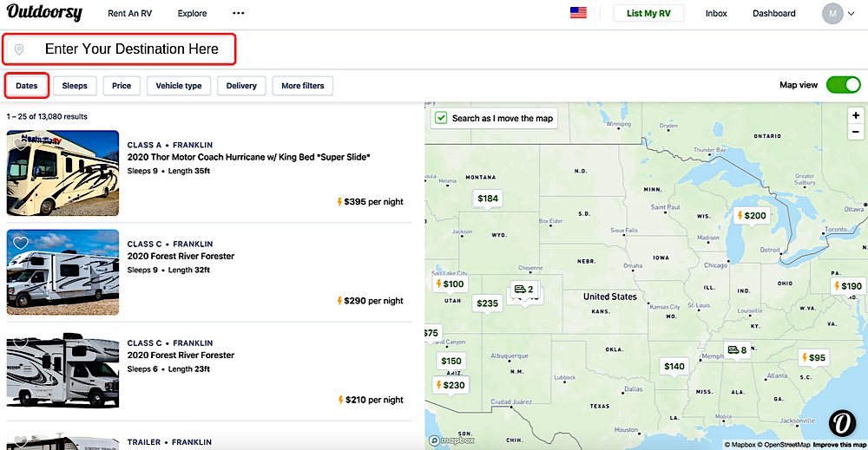The width and height of the screenshot is (868, 450).
Task: Uncheck Search as I move the map
Action: 441,119
